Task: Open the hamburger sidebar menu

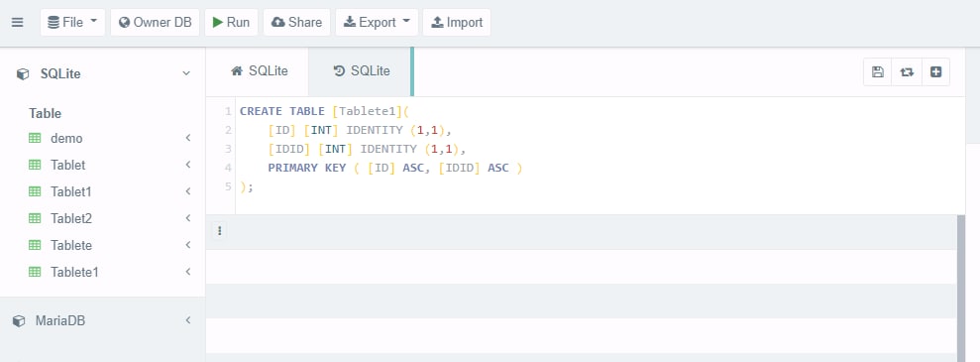Action: tap(18, 23)
